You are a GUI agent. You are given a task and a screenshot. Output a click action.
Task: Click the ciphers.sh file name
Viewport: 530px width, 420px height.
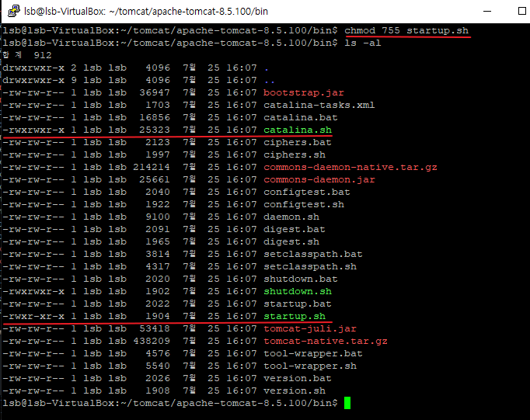click(x=295, y=154)
